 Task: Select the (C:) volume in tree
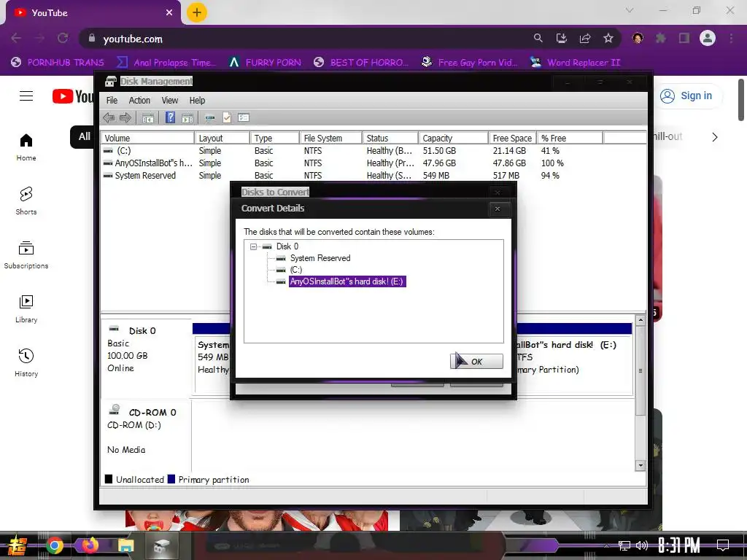click(296, 270)
